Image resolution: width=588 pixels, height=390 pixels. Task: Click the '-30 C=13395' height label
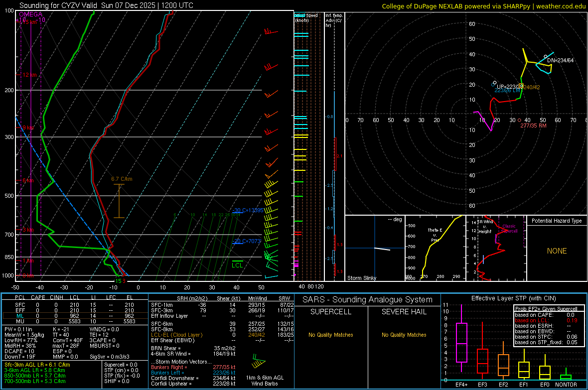click(x=248, y=210)
